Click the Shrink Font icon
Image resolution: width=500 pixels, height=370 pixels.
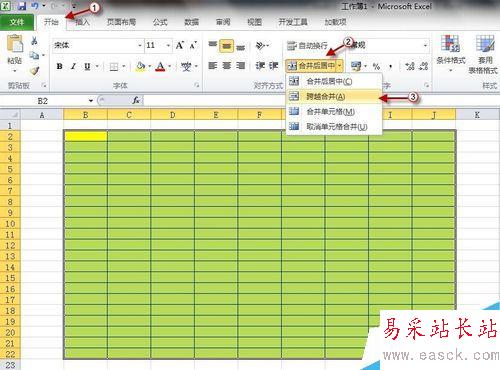pos(193,45)
